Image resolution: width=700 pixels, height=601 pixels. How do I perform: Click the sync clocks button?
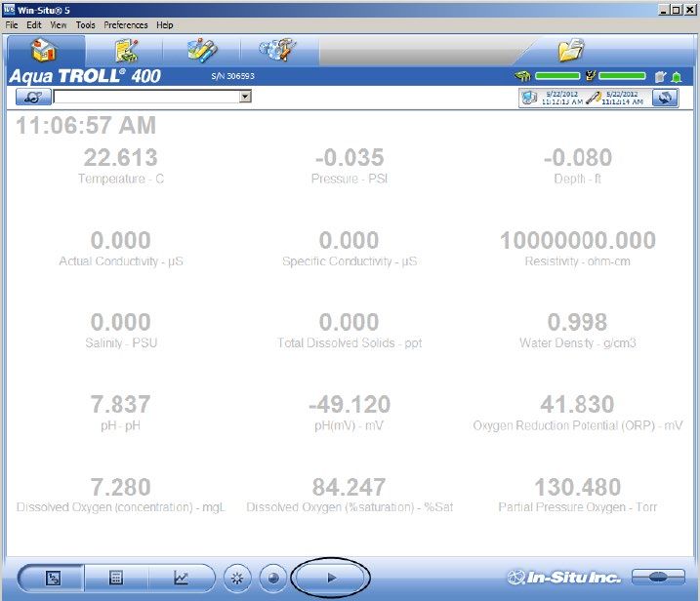pos(665,98)
